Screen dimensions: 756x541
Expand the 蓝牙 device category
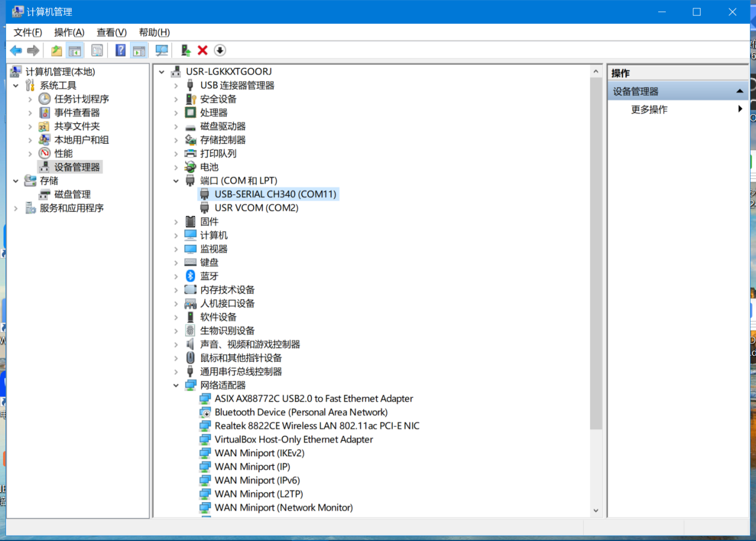[176, 276]
